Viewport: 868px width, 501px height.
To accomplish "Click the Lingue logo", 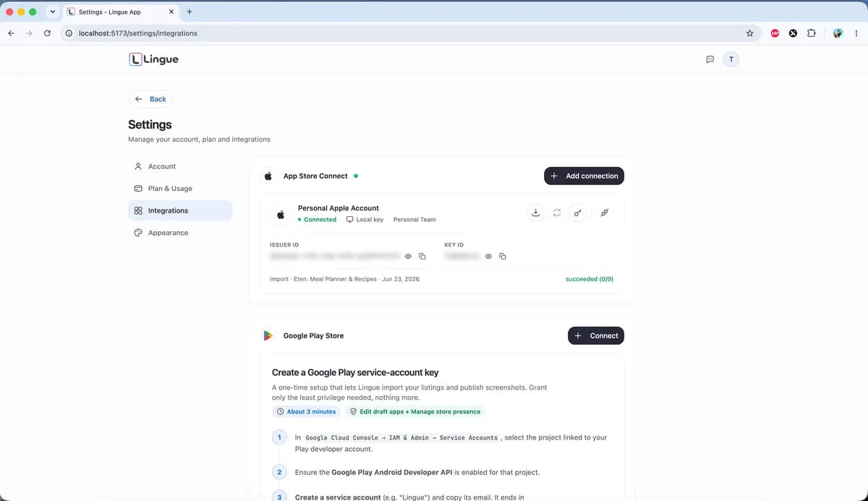I will click(153, 59).
